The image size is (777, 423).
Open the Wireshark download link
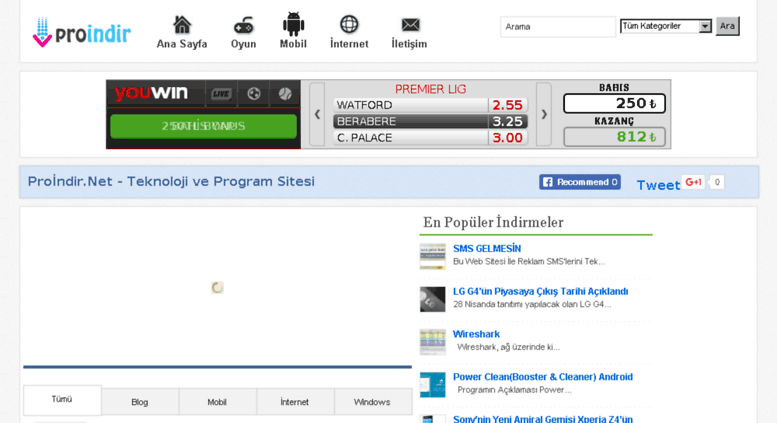tap(476, 334)
